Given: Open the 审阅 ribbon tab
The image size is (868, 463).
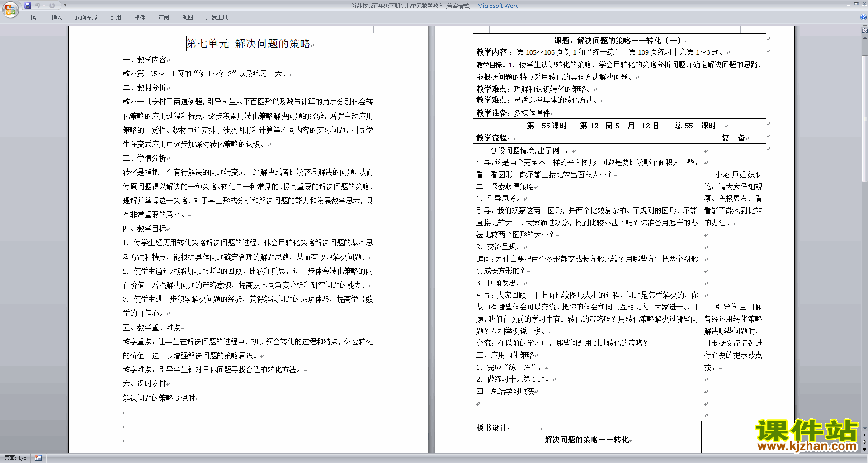Looking at the screenshot, I should (164, 18).
